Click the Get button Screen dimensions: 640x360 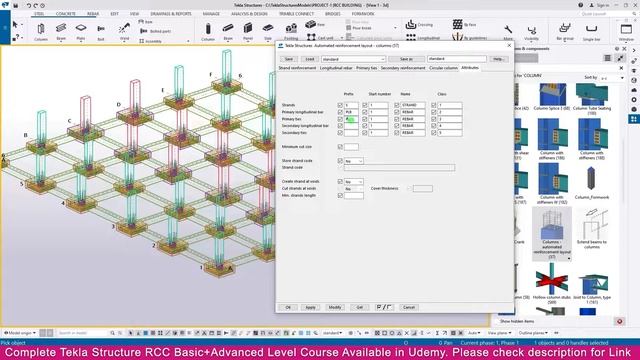pyautogui.click(x=360, y=307)
